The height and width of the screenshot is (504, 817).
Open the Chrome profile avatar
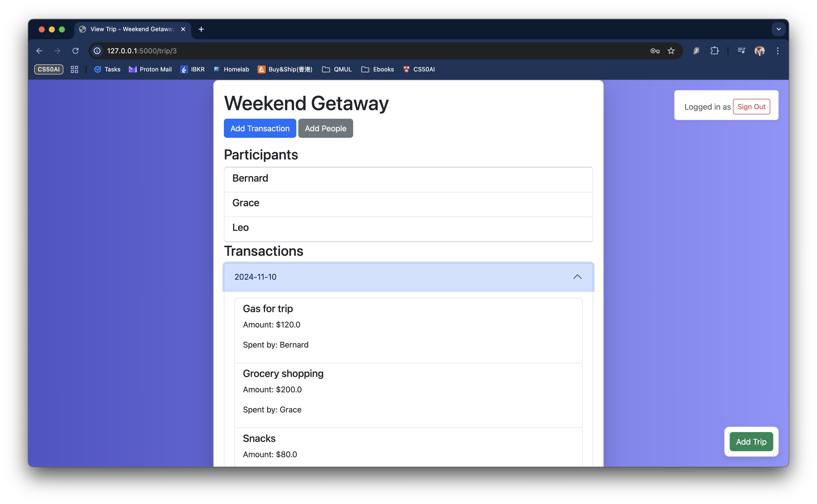point(760,51)
